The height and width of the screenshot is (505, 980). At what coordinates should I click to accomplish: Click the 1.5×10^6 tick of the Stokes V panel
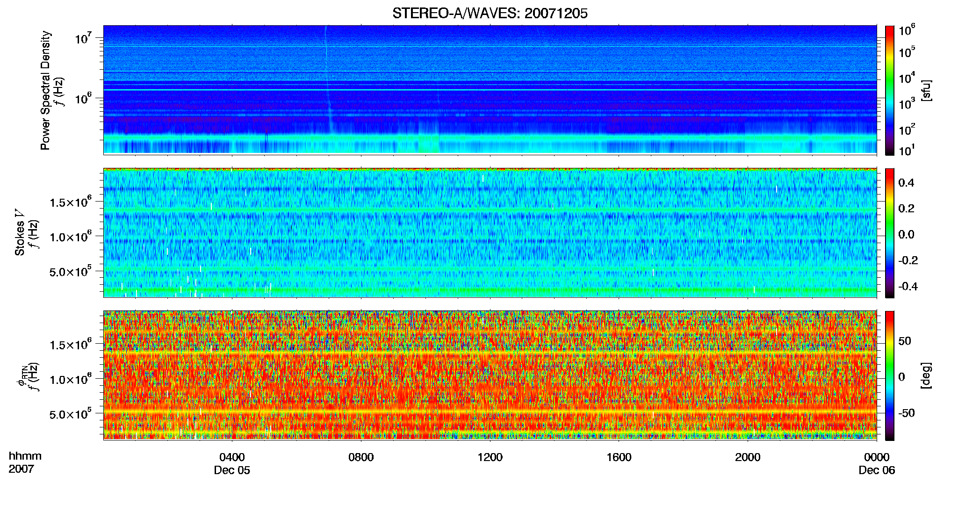pyautogui.click(x=71, y=202)
